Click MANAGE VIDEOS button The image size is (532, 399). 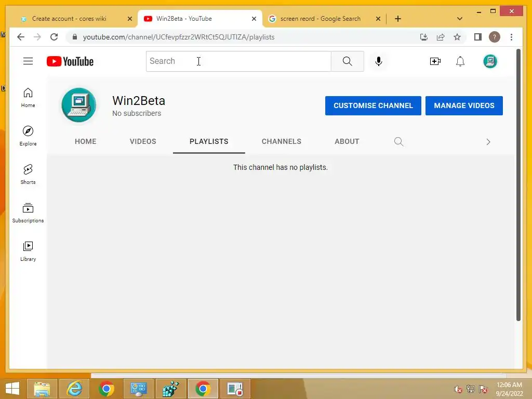464,105
